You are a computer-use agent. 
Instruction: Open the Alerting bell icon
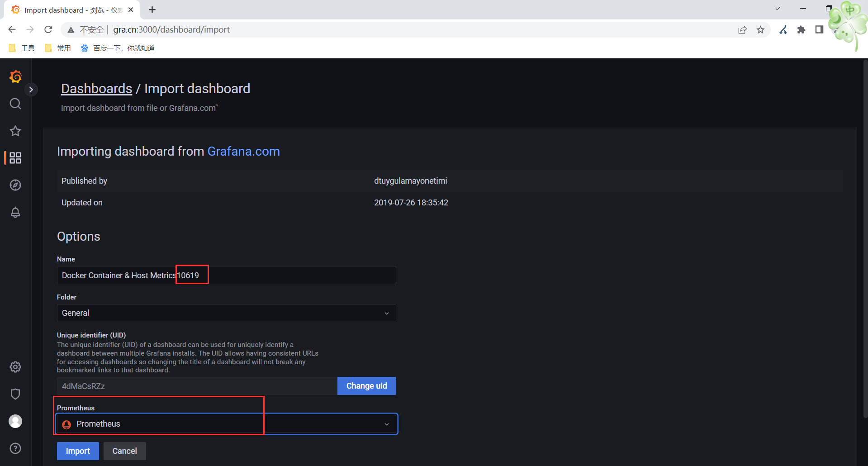point(15,212)
